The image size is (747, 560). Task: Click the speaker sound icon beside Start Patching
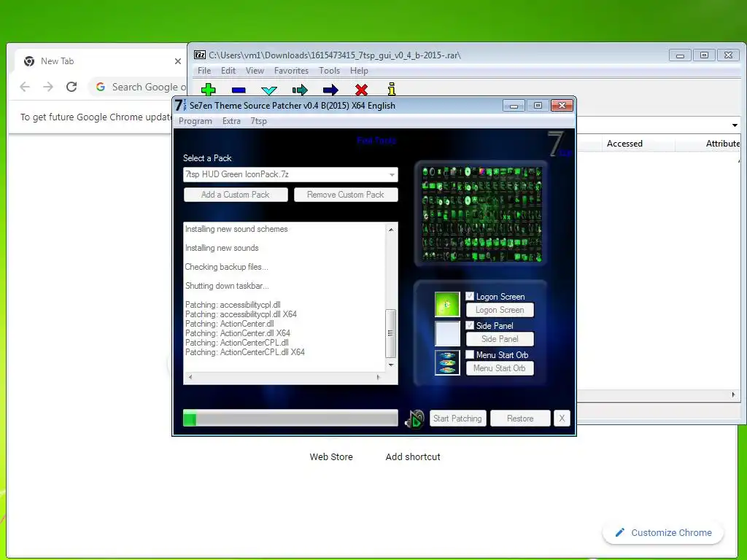tap(414, 419)
